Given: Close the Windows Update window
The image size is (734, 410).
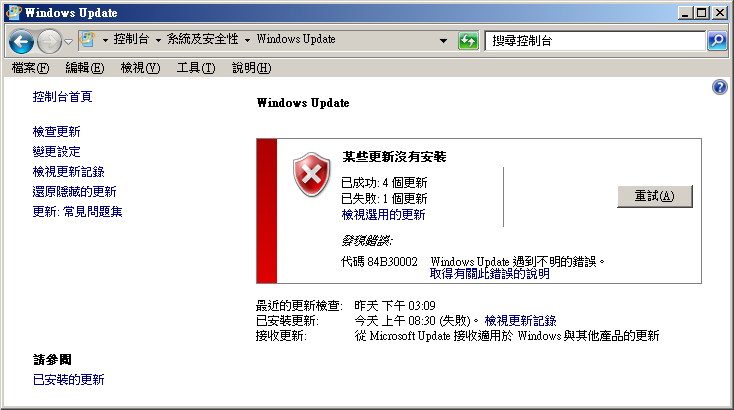Looking at the screenshot, I should click(x=719, y=13).
